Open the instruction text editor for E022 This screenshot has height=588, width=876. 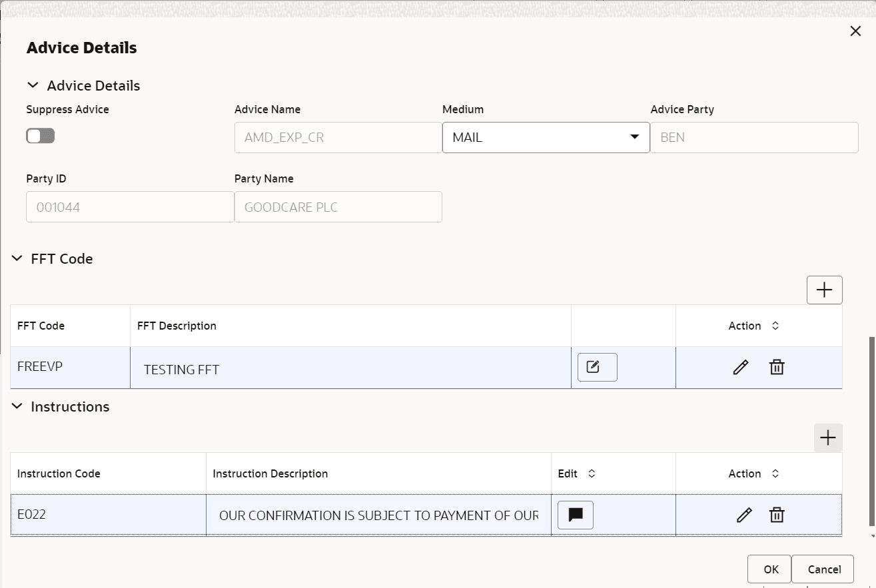click(x=574, y=515)
